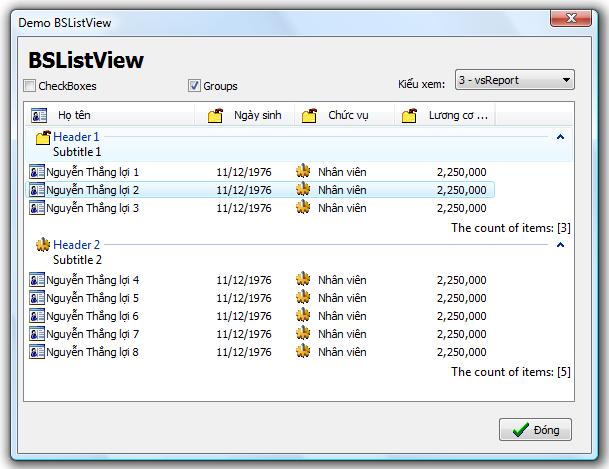Open the Kiểu xem vsReport dropdown

pyautogui.click(x=515, y=80)
